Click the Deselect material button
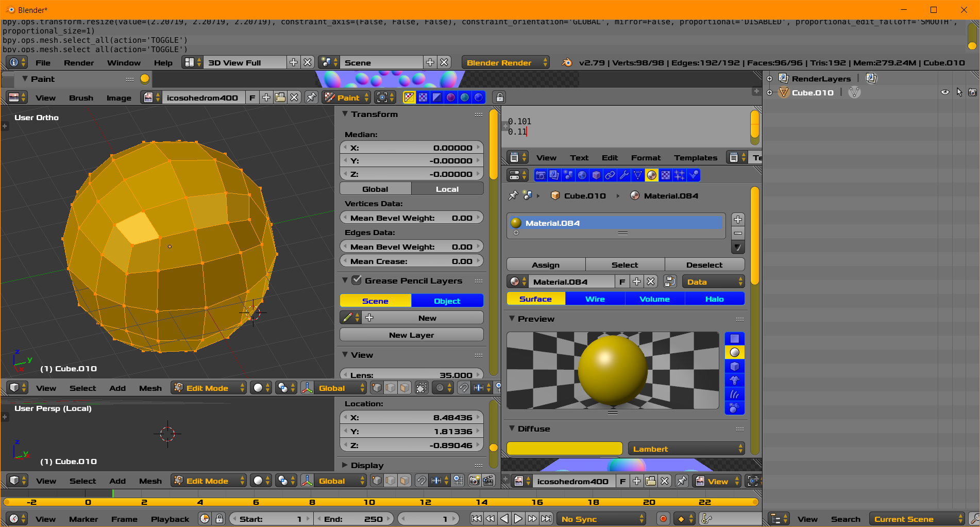Screen dimensions: 980x527 click(x=704, y=265)
